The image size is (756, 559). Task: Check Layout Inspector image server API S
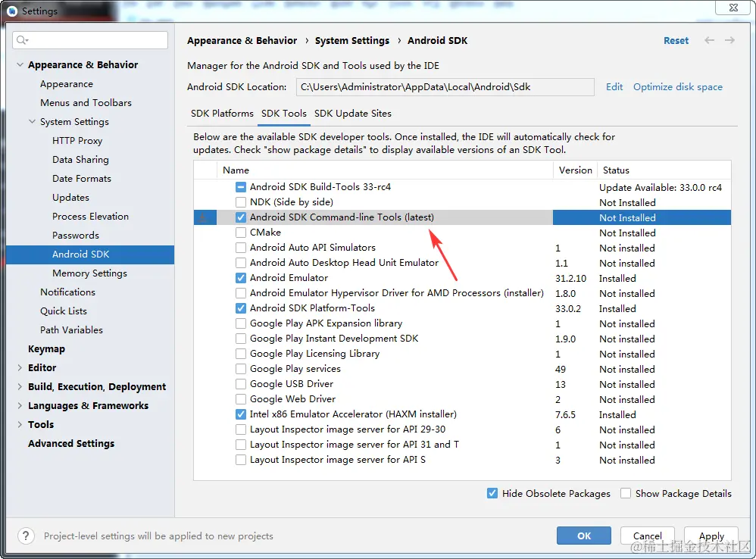(241, 460)
